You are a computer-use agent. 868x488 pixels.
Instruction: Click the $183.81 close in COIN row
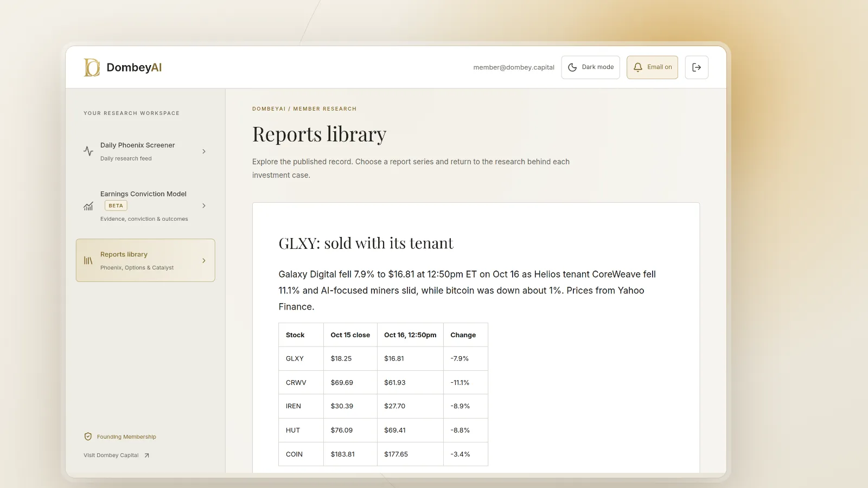(x=343, y=454)
